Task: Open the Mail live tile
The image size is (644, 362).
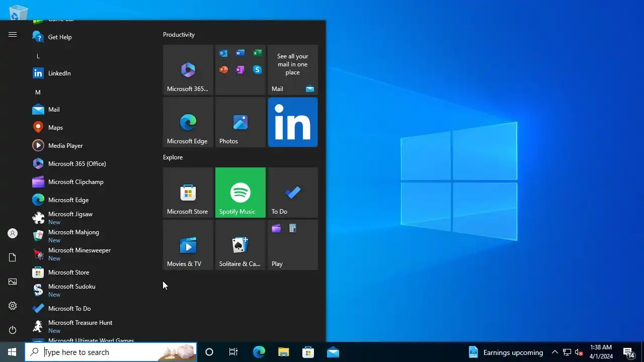Action: click(x=293, y=70)
